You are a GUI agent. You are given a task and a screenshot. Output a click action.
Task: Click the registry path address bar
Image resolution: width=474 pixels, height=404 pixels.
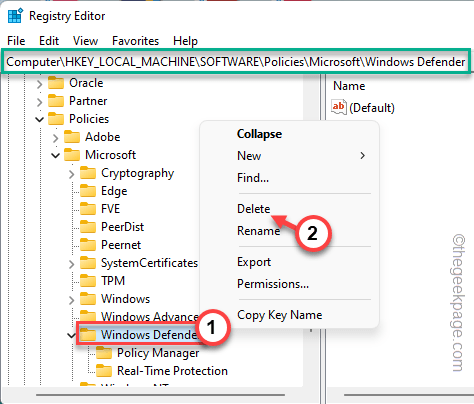236,62
